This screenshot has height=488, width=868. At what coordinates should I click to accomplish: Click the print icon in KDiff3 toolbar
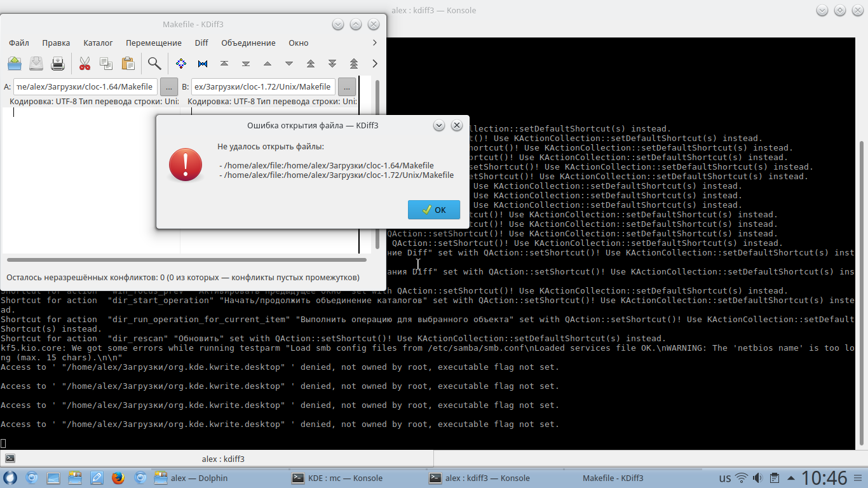pos(58,64)
